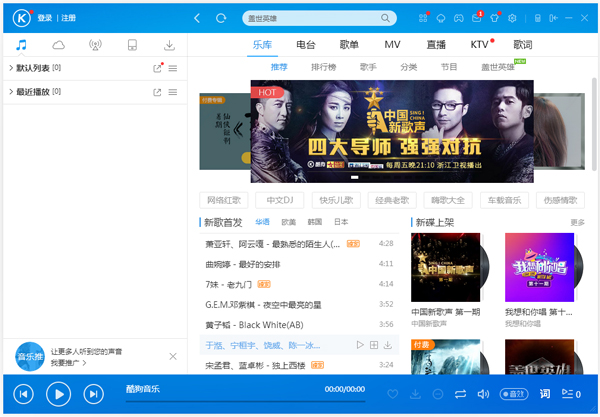Open settings gear icon
This screenshot has height=417, width=600.
pos(512,18)
